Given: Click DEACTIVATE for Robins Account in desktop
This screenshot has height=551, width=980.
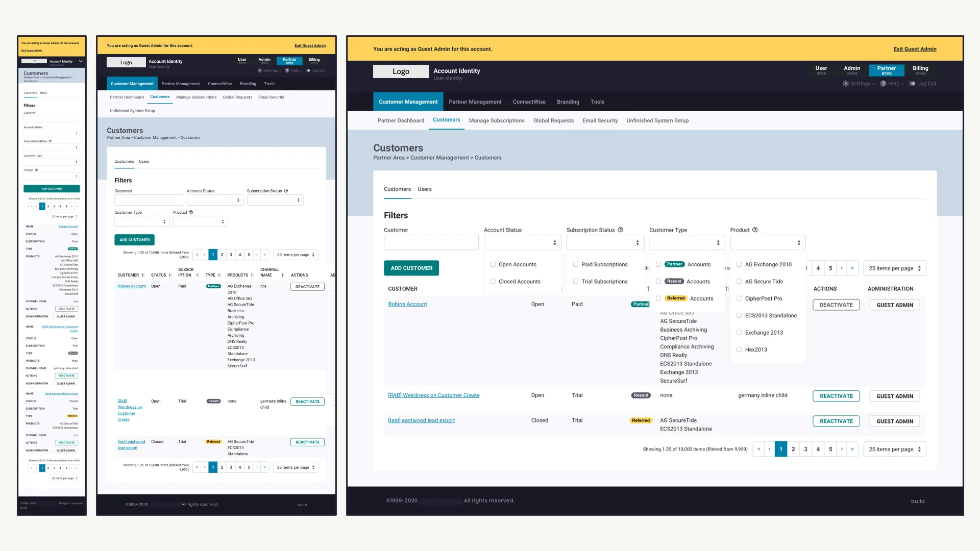Looking at the screenshot, I should pyautogui.click(x=836, y=305).
